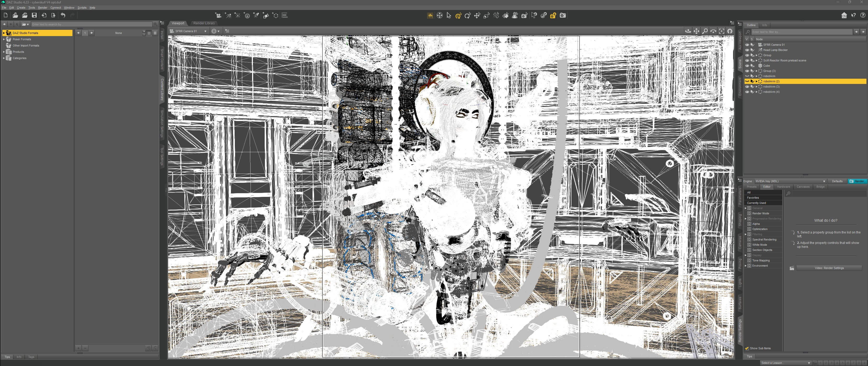
Task: Open the Scripts menu
Action: tap(82, 7)
